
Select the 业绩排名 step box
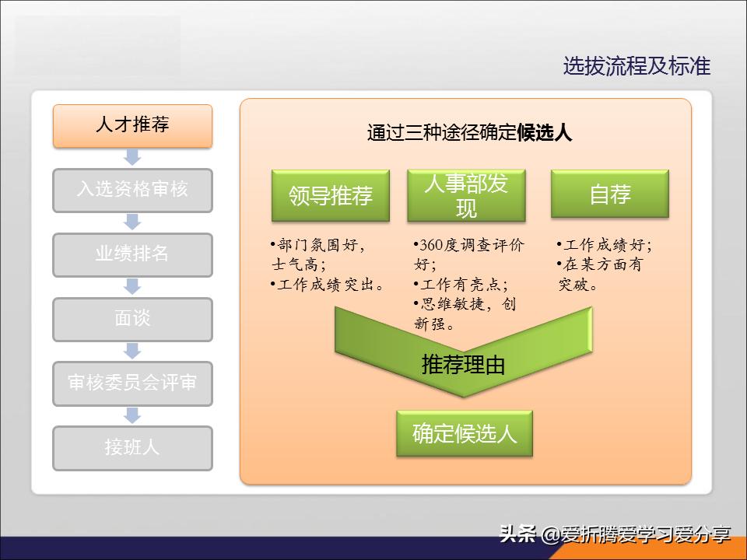point(132,255)
